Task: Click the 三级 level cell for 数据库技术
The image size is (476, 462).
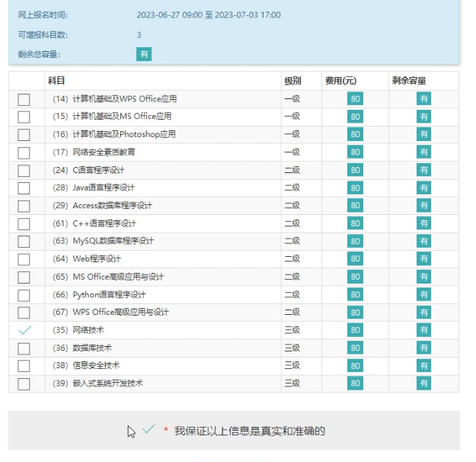Action: coord(292,348)
